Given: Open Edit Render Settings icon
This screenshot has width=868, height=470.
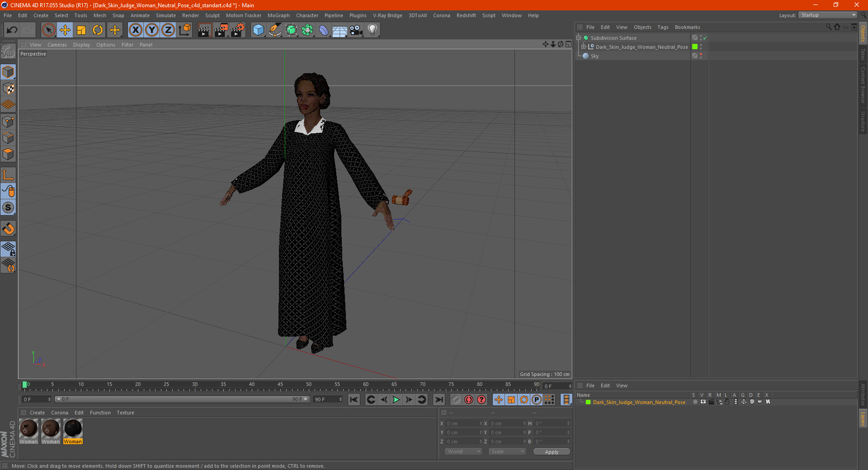Looking at the screenshot, I should (x=238, y=30).
